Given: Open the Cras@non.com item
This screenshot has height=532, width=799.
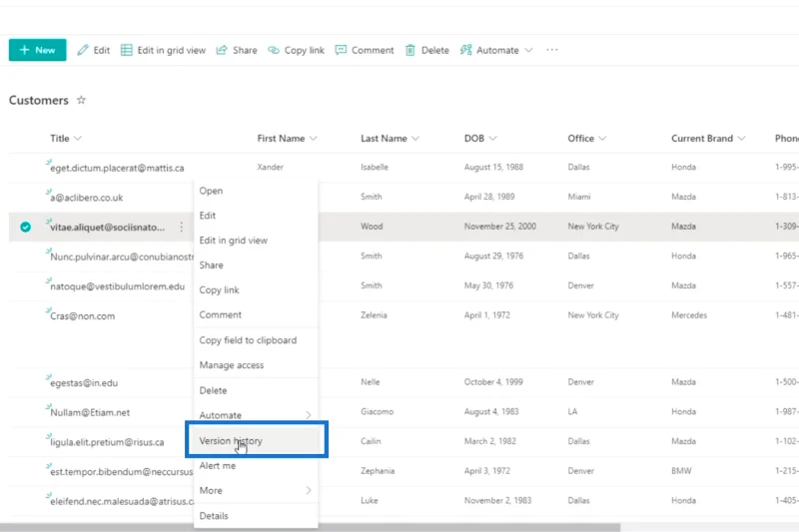Looking at the screenshot, I should pyautogui.click(x=83, y=316).
